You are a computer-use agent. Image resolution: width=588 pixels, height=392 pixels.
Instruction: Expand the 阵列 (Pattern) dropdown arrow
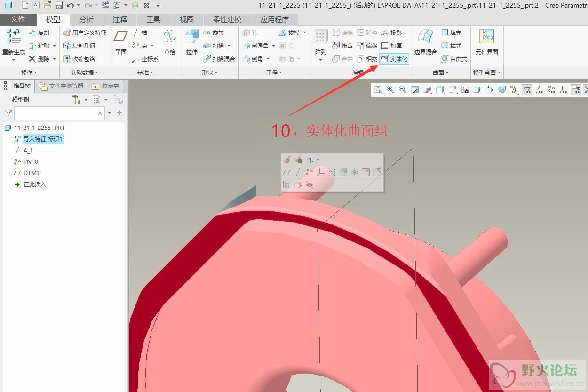point(320,60)
